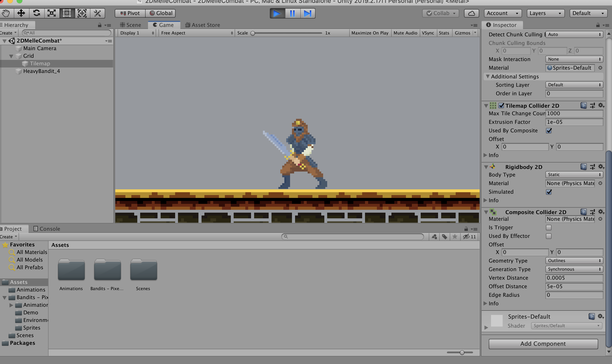This screenshot has width=612, height=364.
Task: Click the Add Component button
Action: 543,344
